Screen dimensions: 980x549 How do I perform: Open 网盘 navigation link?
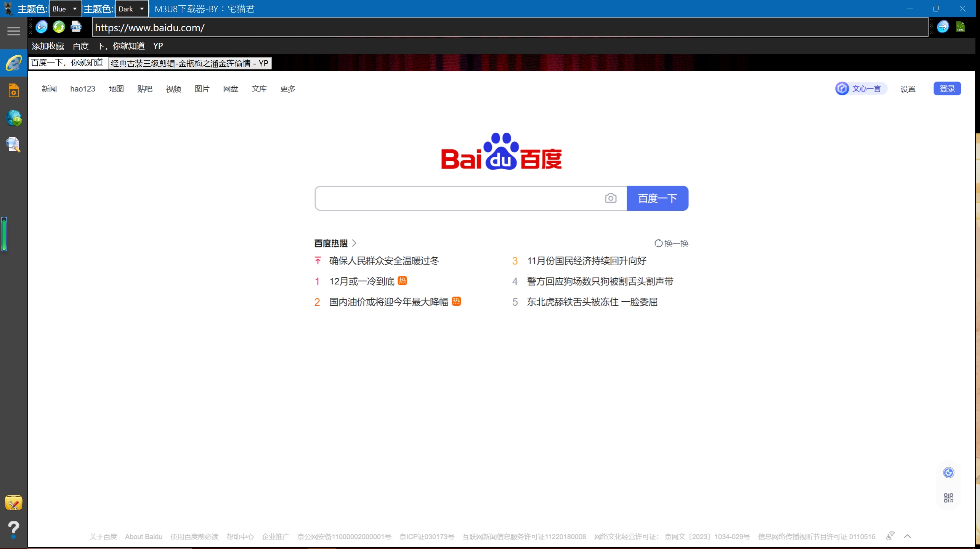[231, 89]
